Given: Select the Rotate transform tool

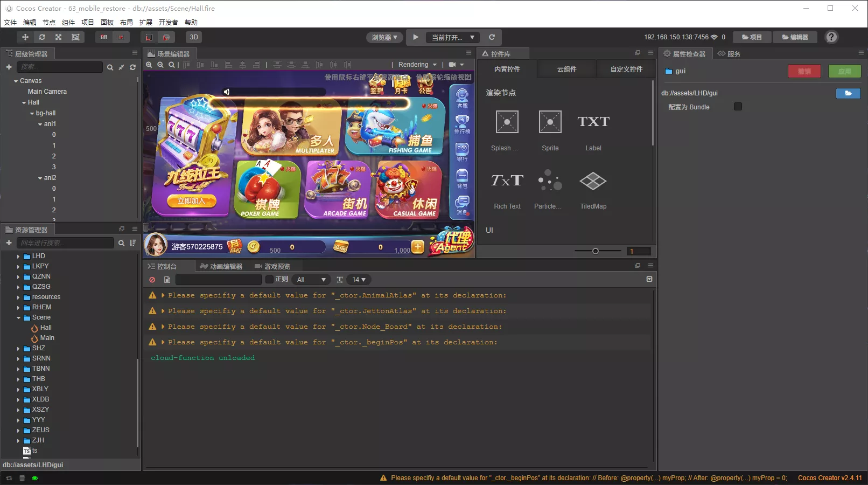Looking at the screenshot, I should coord(42,37).
